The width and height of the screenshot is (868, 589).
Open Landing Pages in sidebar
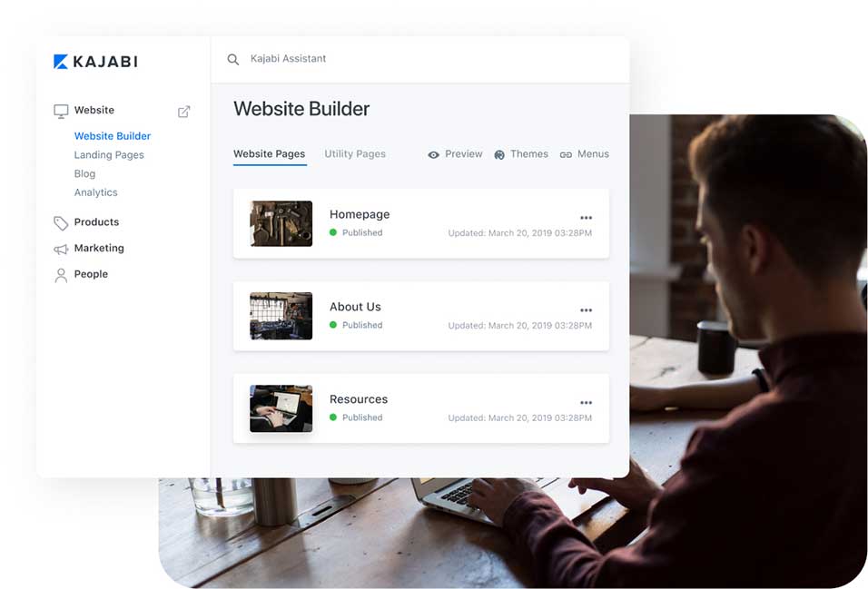109,155
